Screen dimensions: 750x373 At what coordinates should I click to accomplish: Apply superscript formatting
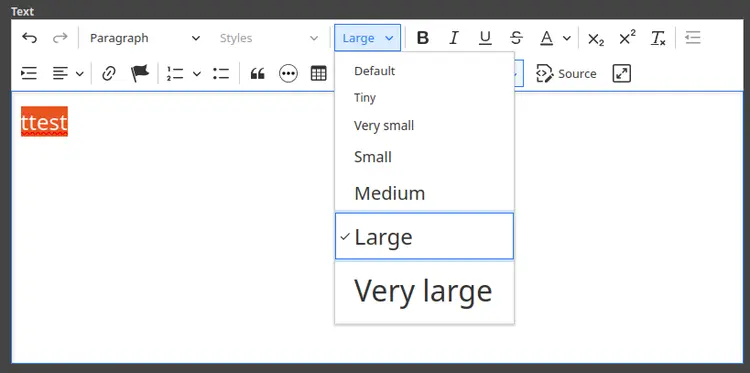(x=627, y=38)
